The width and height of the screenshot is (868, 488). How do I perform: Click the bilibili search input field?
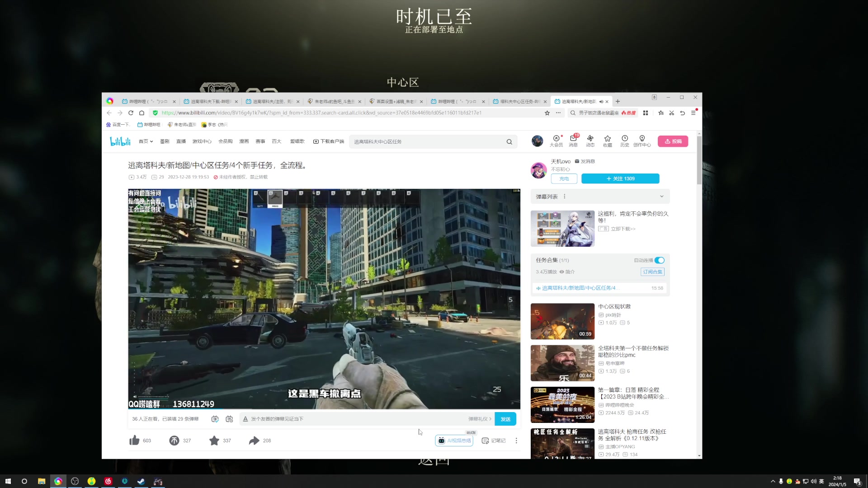pyautogui.click(x=427, y=142)
